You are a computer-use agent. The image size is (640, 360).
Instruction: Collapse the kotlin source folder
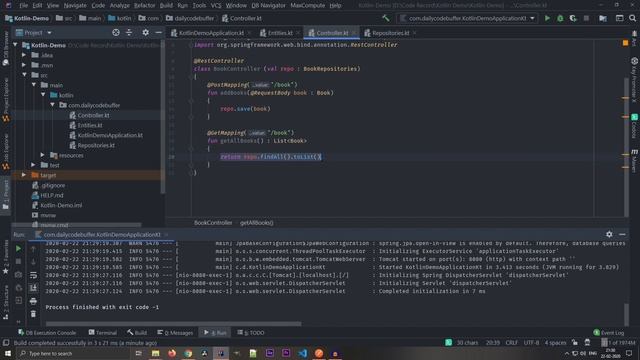pos(43,95)
